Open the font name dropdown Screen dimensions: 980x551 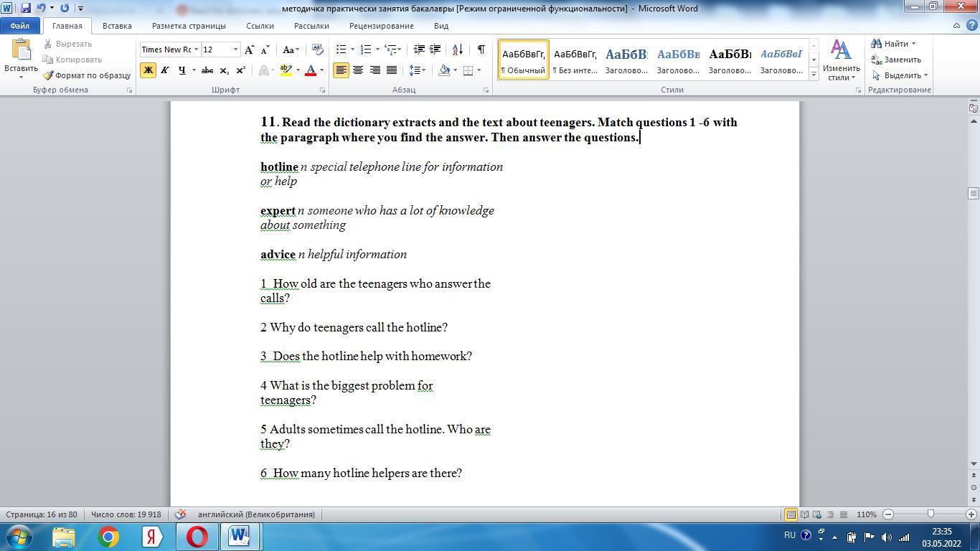[196, 50]
